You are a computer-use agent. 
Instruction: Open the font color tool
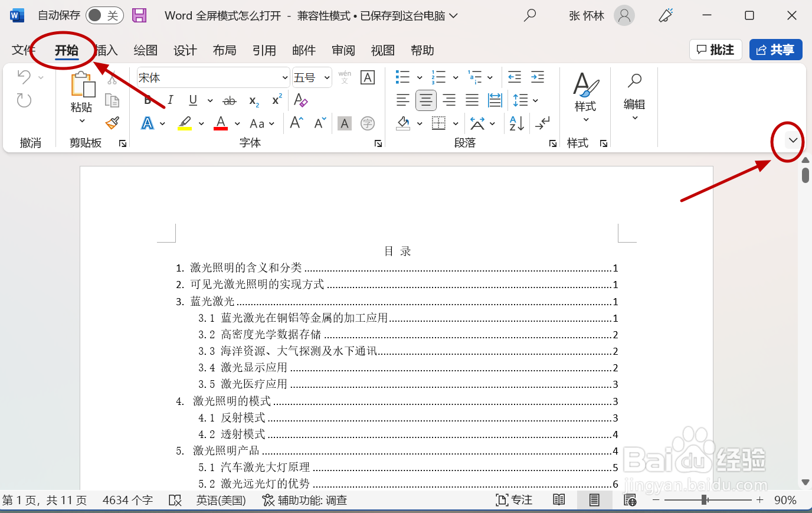point(221,123)
